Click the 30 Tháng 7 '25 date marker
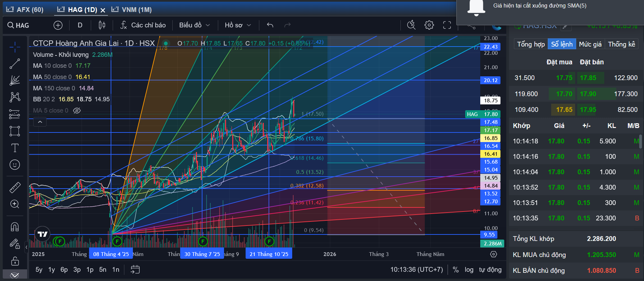The height and width of the screenshot is (281, 644). 202,254
